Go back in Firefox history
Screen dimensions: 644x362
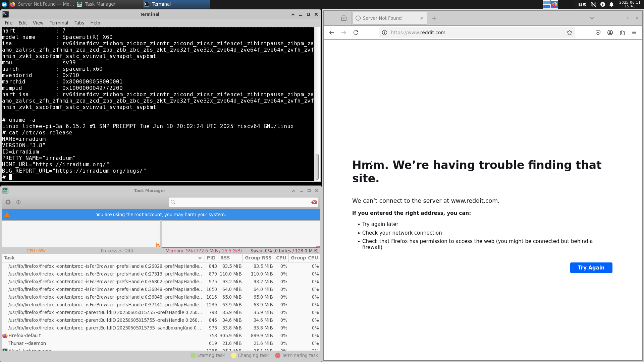point(332,33)
